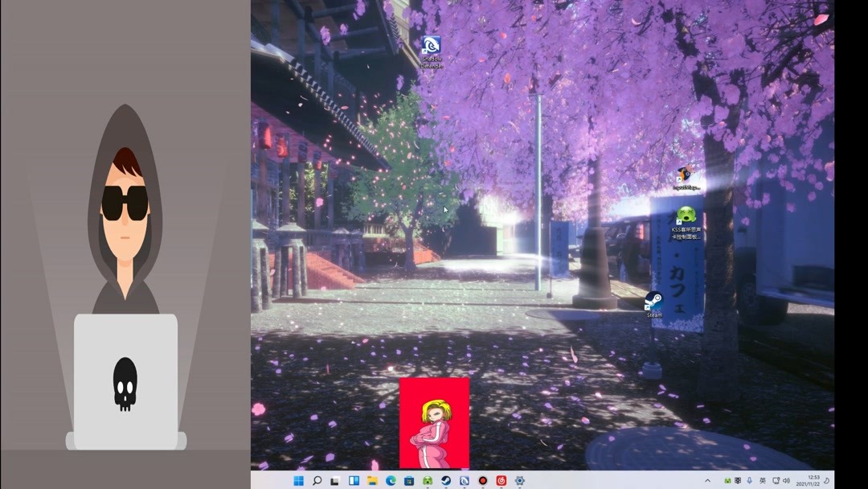The height and width of the screenshot is (489, 868).
Task: Click the red recorder icon in the taskbar
Action: 483,481
